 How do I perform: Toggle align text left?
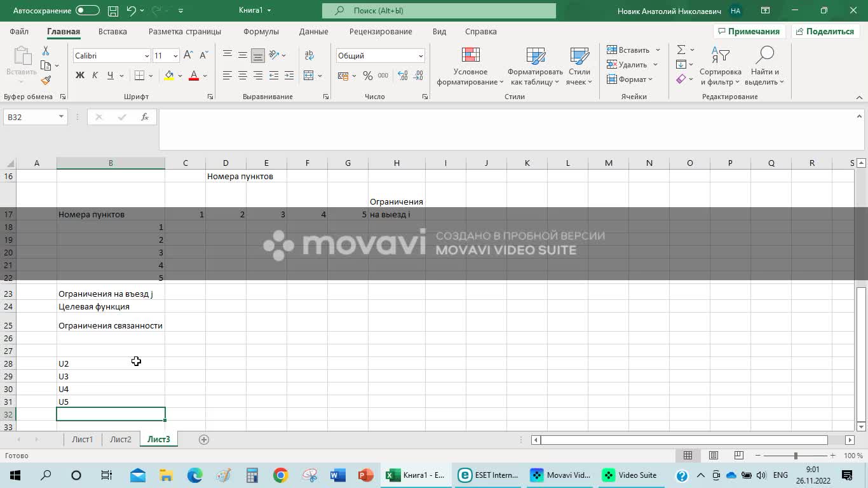pos(227,76)
